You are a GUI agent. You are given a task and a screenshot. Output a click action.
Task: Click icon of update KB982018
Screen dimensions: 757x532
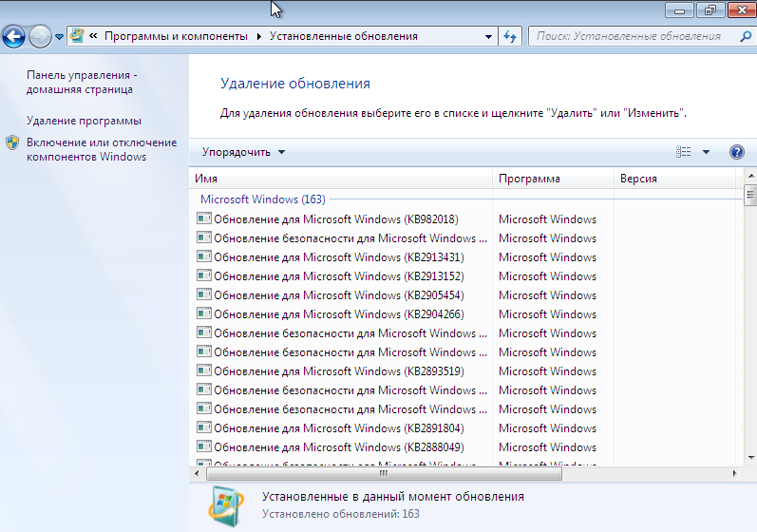pos(204,218)
